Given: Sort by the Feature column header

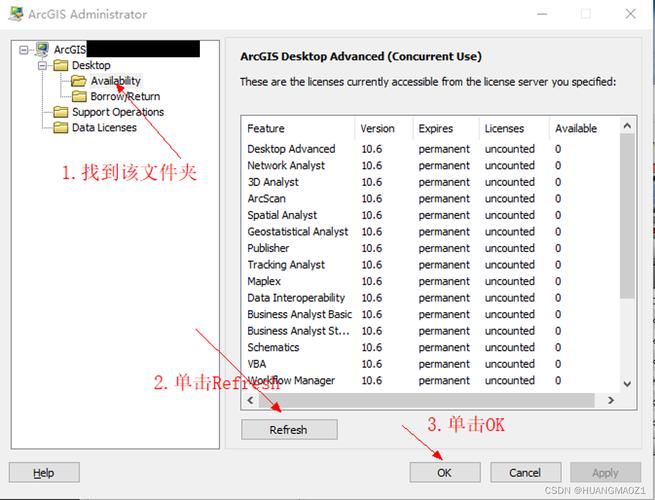Looking at the screenshot, I should click(x=298, y=128).
